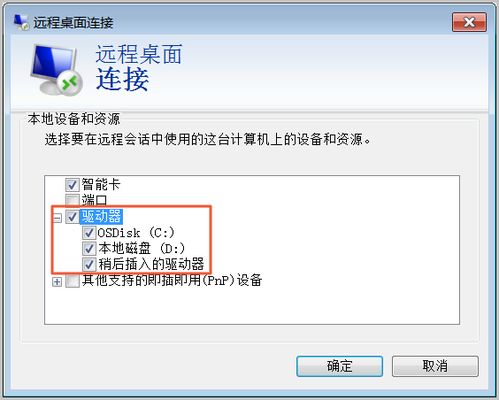Toggle the 智能卡 checkbox
This screenshot has width=499, height=400.
(72, 184)
